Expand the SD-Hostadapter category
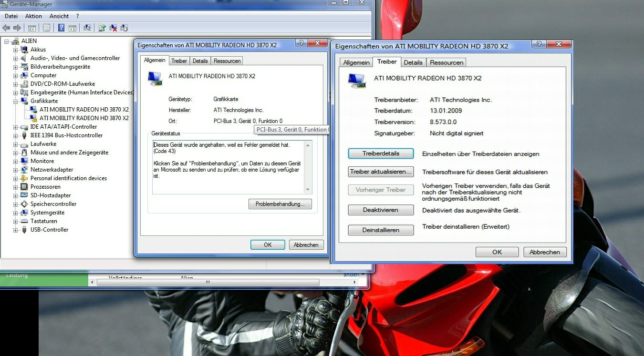The image size is (644, 356). 16,195
